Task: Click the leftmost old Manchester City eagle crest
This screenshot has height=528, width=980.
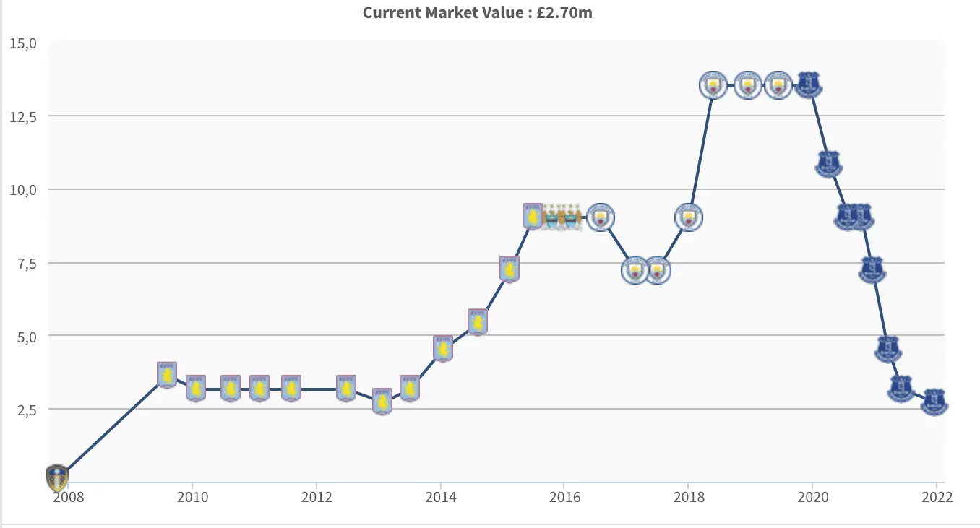Action: tap(552, 217)
